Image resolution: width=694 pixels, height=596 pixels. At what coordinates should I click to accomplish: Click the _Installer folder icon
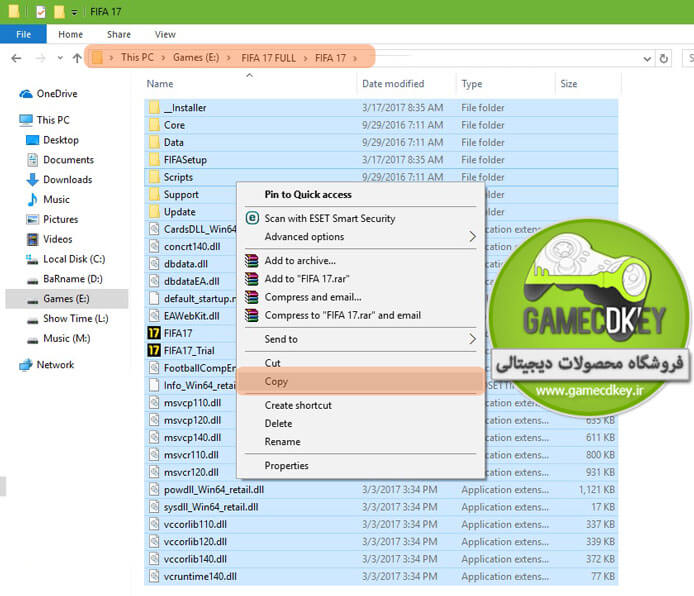coord(154,108)
